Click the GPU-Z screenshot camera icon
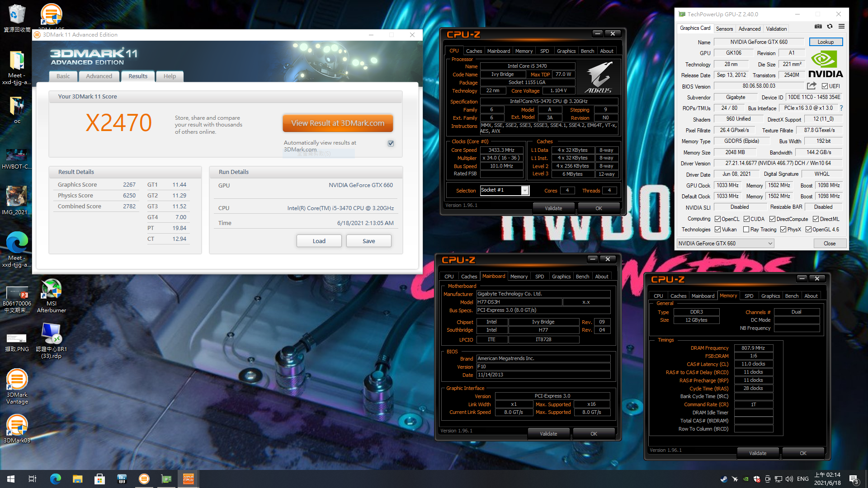The width and height of the screenshot is (868, 488). click(818, 27)
